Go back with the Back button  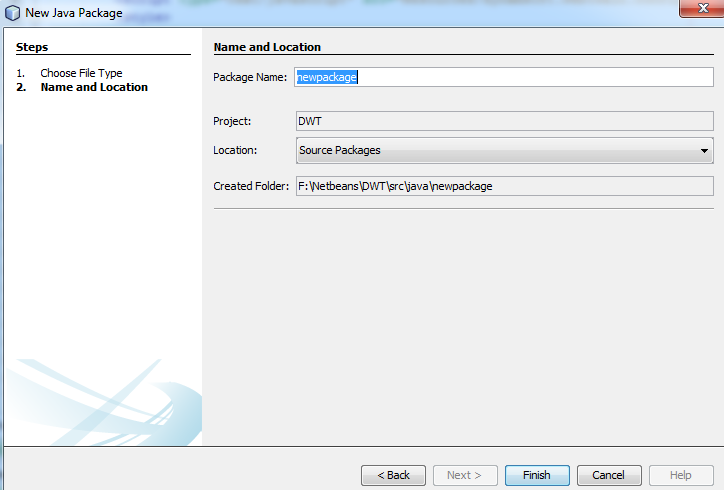[x=393, y=475]
